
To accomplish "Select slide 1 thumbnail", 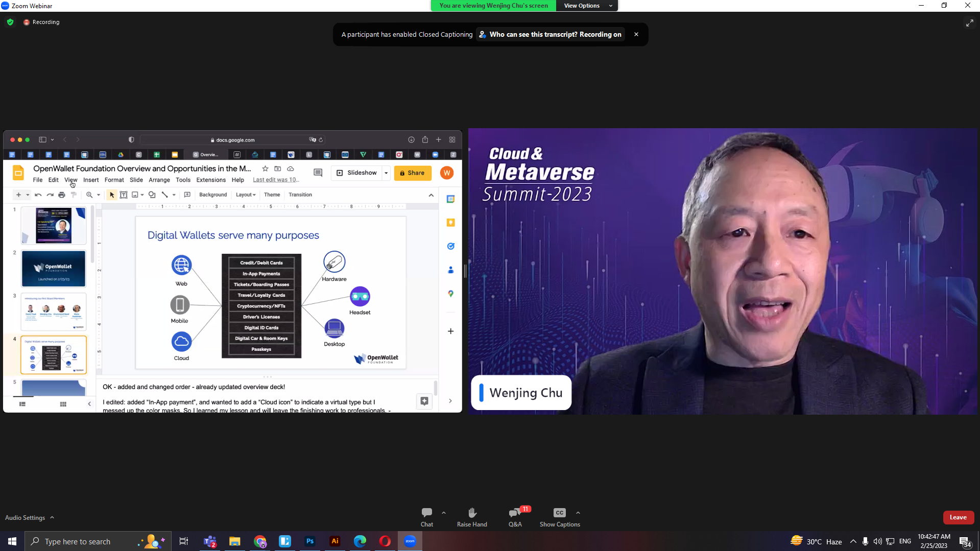I will (x=54, y=225).
